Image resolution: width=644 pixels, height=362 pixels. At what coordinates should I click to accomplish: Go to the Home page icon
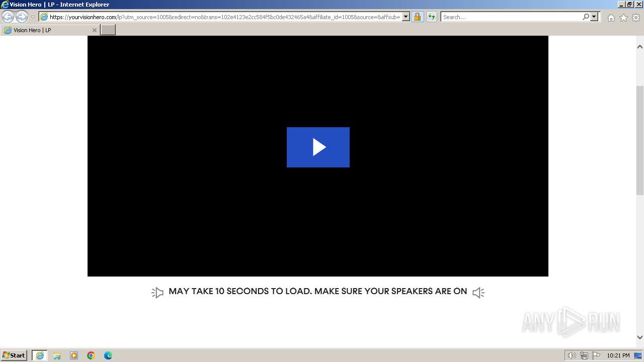[611, 18]
